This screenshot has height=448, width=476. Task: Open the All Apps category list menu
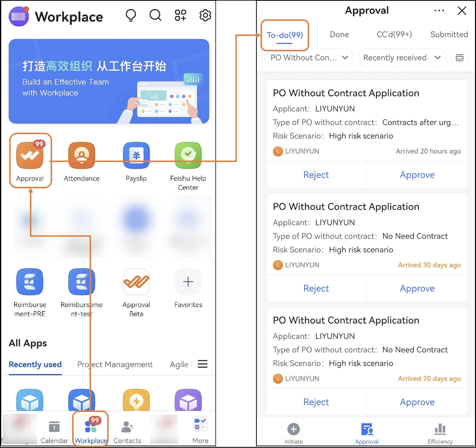pos(202,364)
